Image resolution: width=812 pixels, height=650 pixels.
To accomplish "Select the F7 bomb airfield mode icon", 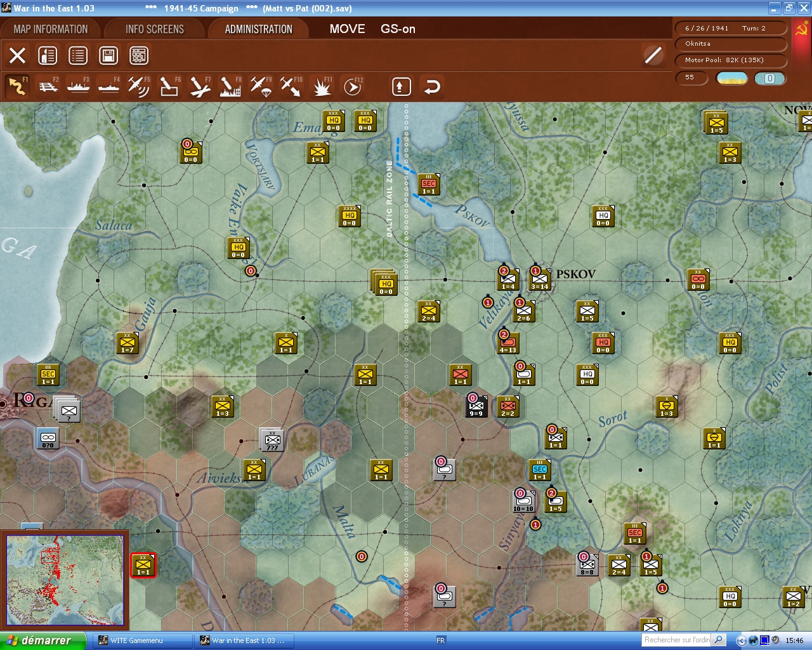I will 200,86.
